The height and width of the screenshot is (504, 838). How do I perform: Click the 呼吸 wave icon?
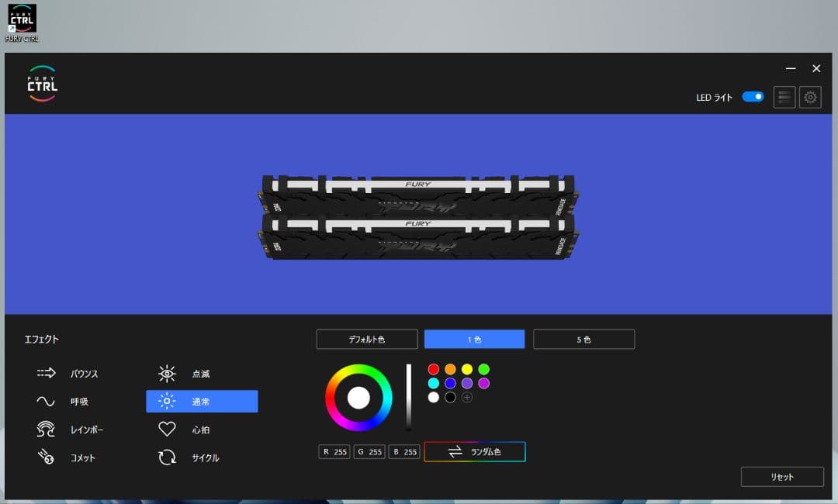pyautogui.click(x=46, y=401)
